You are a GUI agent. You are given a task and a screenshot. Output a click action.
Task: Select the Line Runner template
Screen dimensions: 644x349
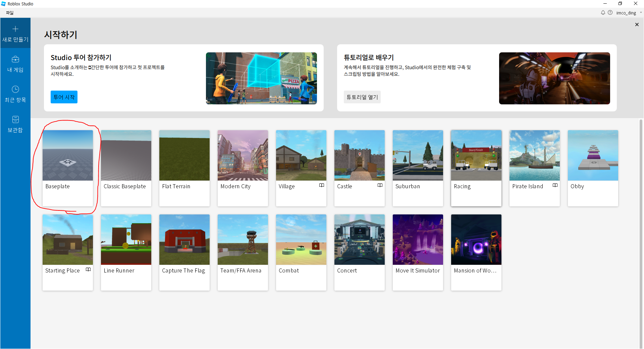coord(126,252)
